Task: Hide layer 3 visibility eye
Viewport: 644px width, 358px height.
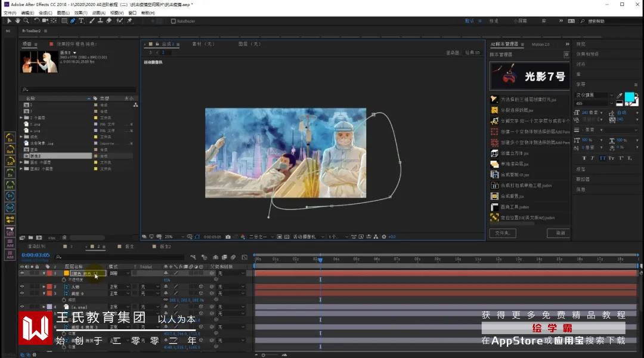Action: click(22, 293)
